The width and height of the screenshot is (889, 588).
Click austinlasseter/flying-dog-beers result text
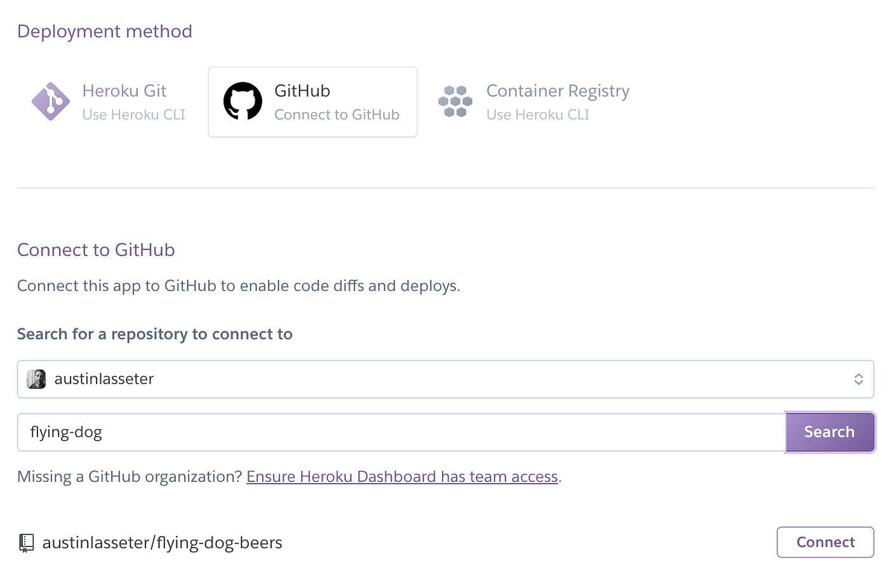(x=163, y=543)
